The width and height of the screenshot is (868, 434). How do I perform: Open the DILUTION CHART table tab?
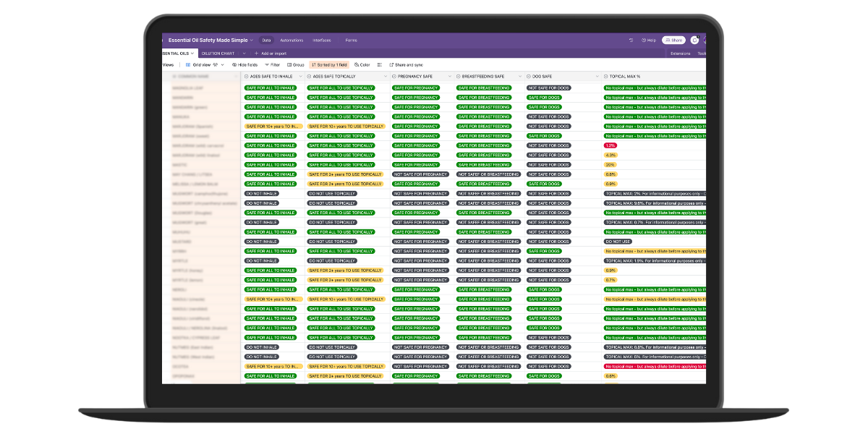(x=216, y=53)
